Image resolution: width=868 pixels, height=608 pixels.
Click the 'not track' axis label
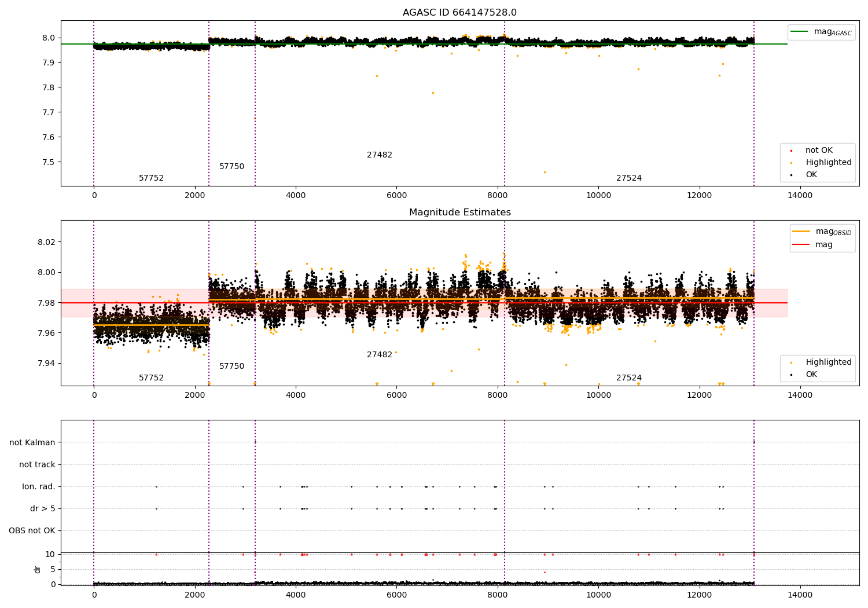(37, 464)
